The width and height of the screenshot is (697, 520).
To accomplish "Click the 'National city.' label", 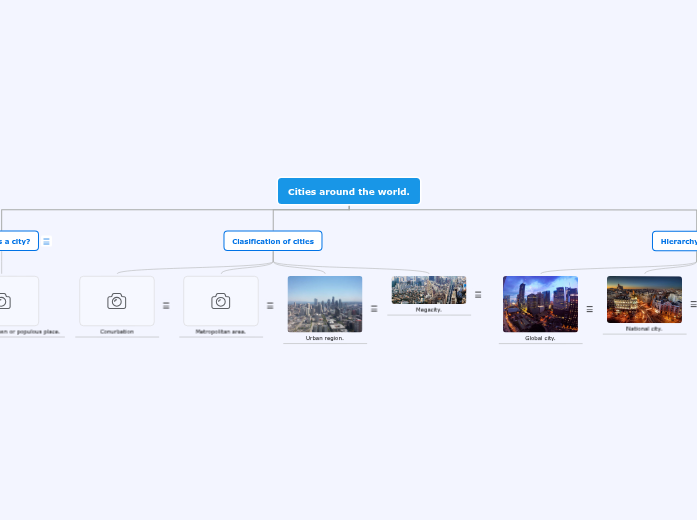I will point(644,329).
